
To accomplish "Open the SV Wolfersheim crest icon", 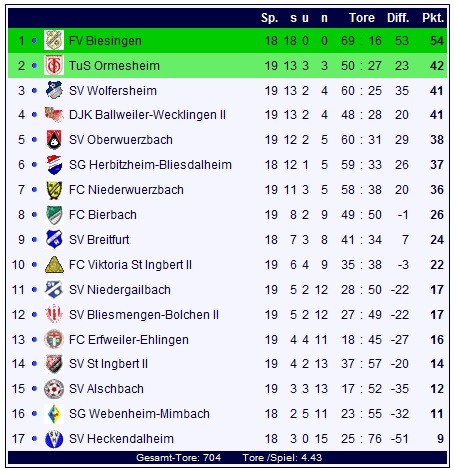I will pos(54,90).
